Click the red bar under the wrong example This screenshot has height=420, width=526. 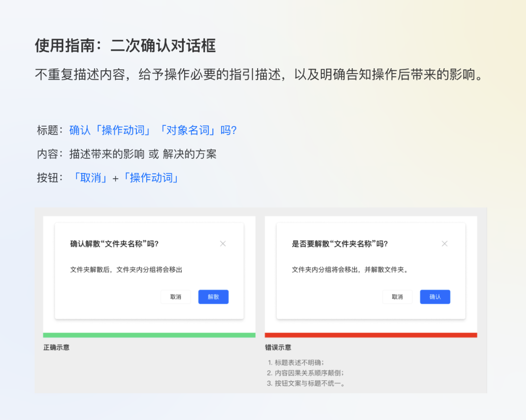(x=371, y=335)
